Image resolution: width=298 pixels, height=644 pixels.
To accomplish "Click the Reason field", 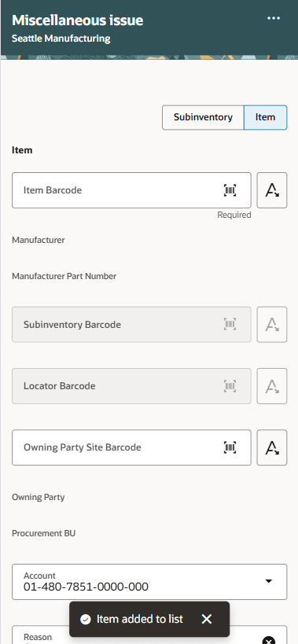I will 149,635.
